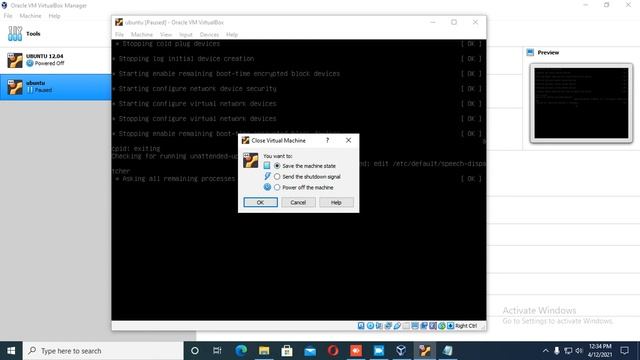
Task: Open Opera browser from taskbar
Action: point(333,351)
